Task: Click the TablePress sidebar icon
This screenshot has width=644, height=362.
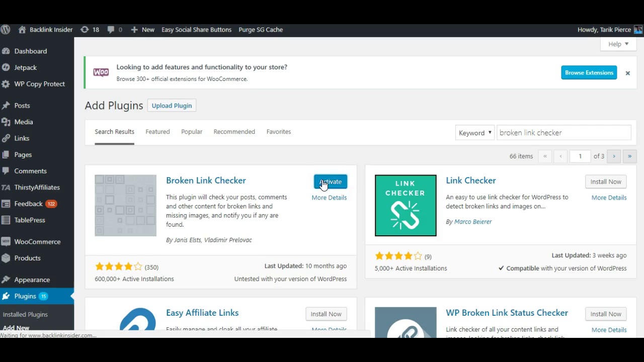Action: pos(6,220)
